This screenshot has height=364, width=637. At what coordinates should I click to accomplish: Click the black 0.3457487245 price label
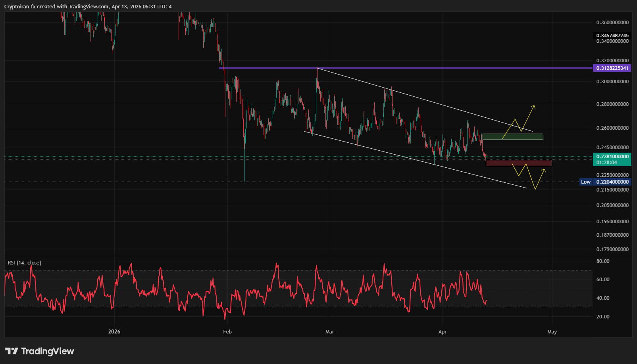coord(612,36)
